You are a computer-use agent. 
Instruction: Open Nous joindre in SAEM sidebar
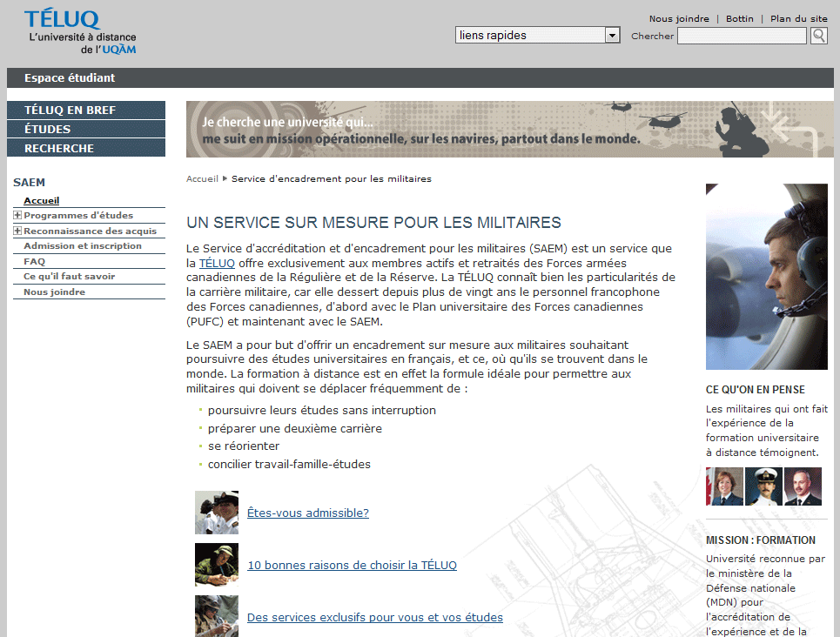pyautogui.click(x=54, y=292)
